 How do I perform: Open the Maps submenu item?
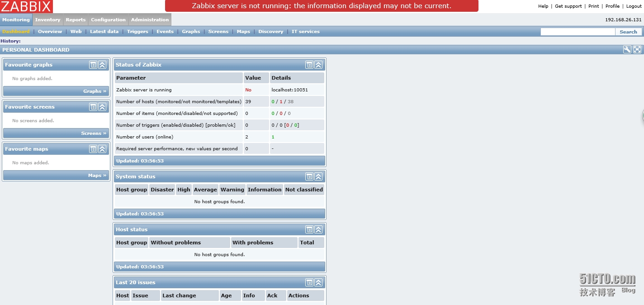(x=243, y=32)
